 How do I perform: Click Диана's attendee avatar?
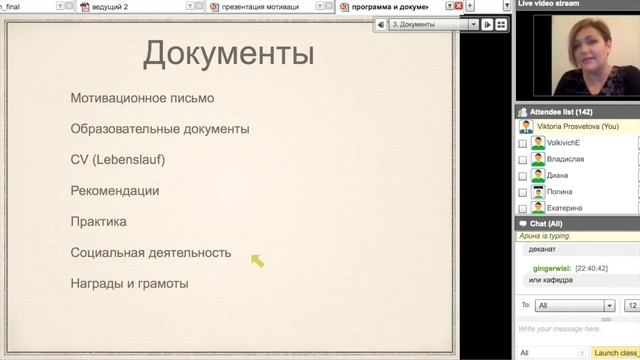click(x=538, y=176)
